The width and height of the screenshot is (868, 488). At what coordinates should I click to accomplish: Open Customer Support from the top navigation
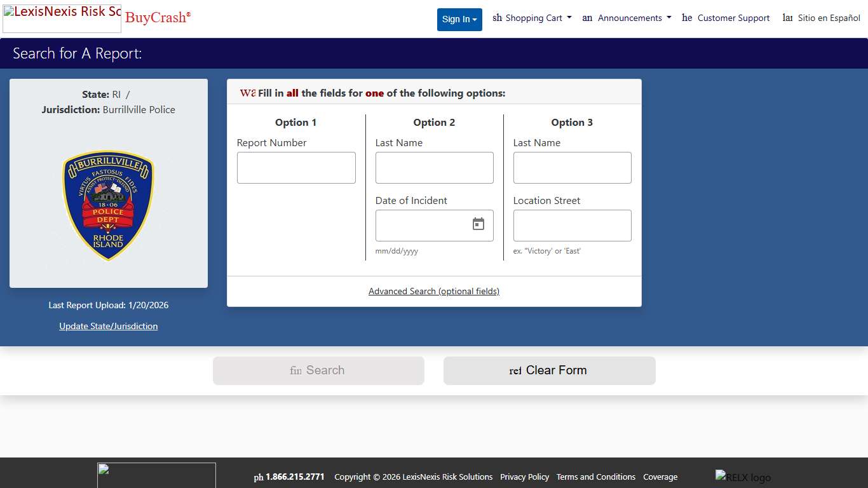point(726,18)
